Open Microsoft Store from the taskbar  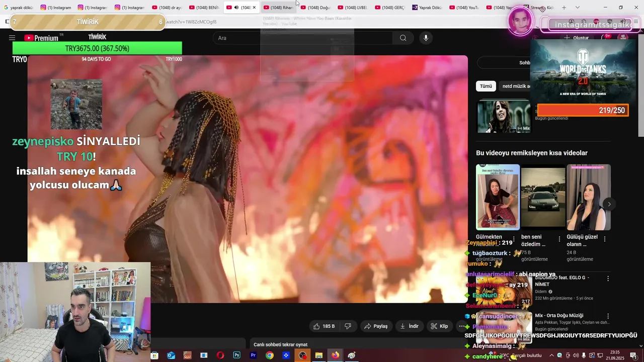tap(154, 355)
